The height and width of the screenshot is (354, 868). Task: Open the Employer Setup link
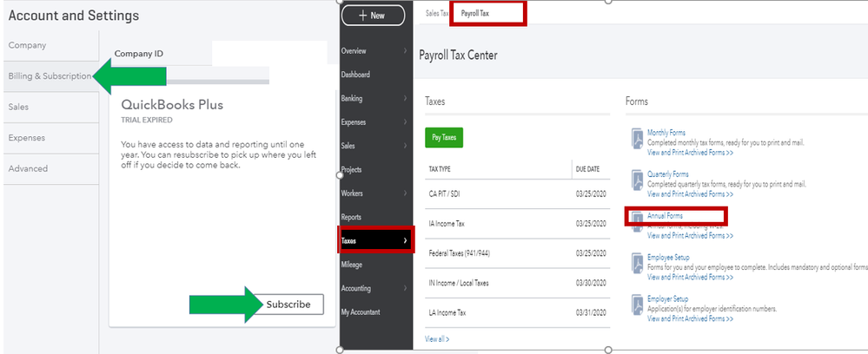click(667, 299)
